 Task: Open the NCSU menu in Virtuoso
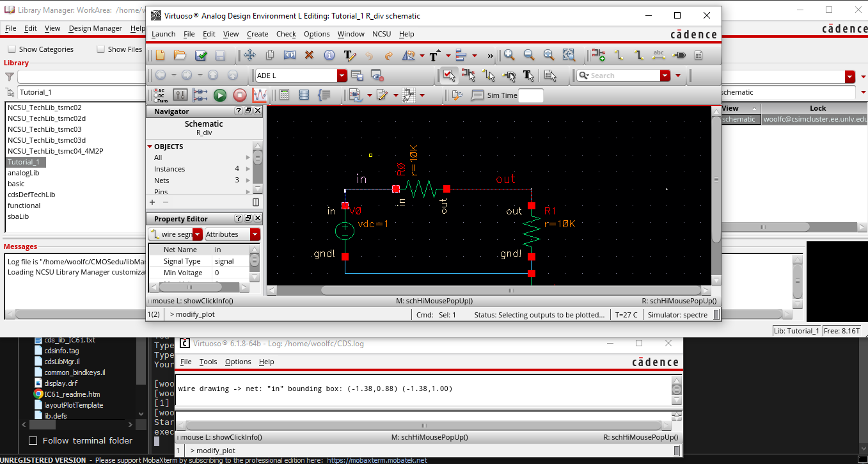pos(382,34)
